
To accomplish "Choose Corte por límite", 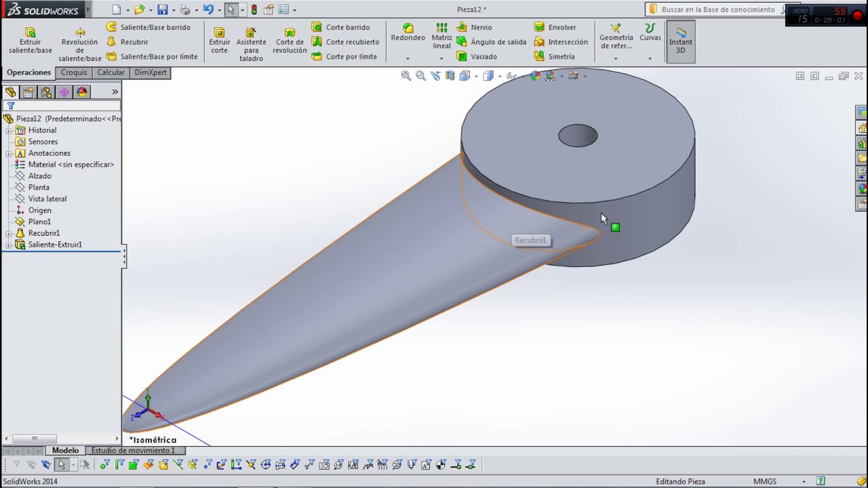I will (x=344, y=56).
